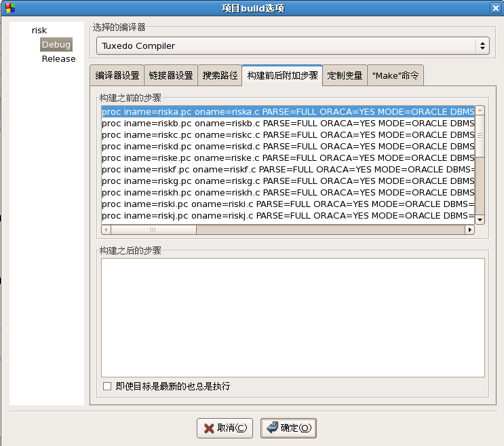This screenshot has width=504, height=446.
Task: Switch to the 编译器设置 tab
Action: pyautogui.click(x=117, y=75)
